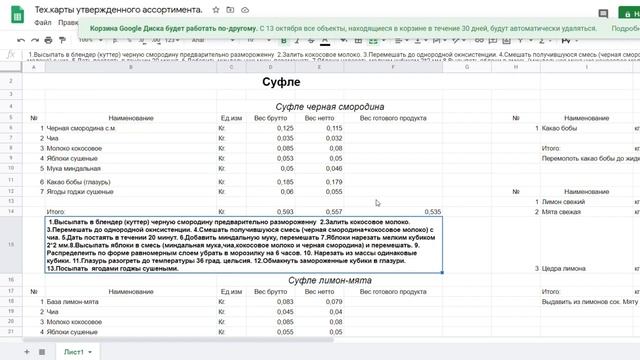Image resolution: width=640 pixels, height=360 pixels.
Task: Open the Arial font dropdown
Action: [x=213, y=40]
